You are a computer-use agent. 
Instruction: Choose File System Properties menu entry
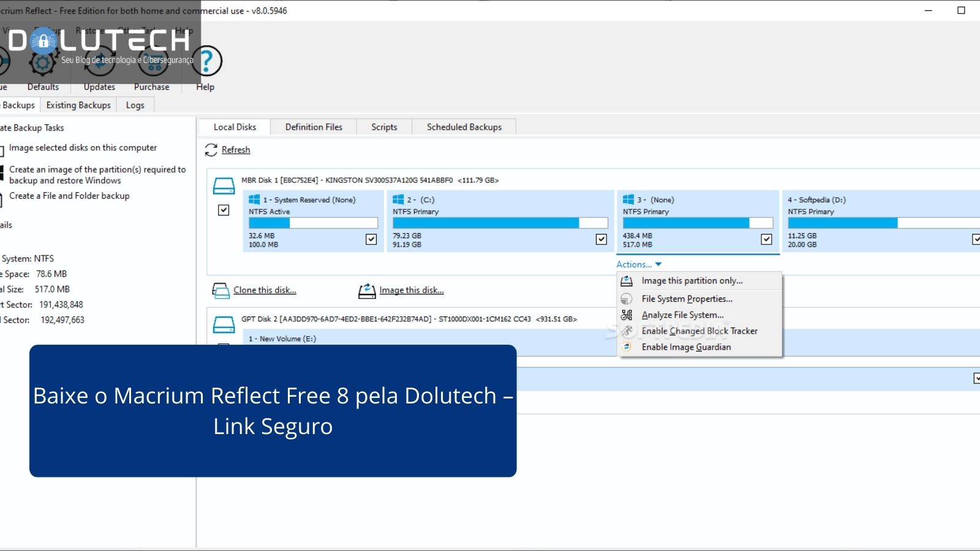coord(700,299)
